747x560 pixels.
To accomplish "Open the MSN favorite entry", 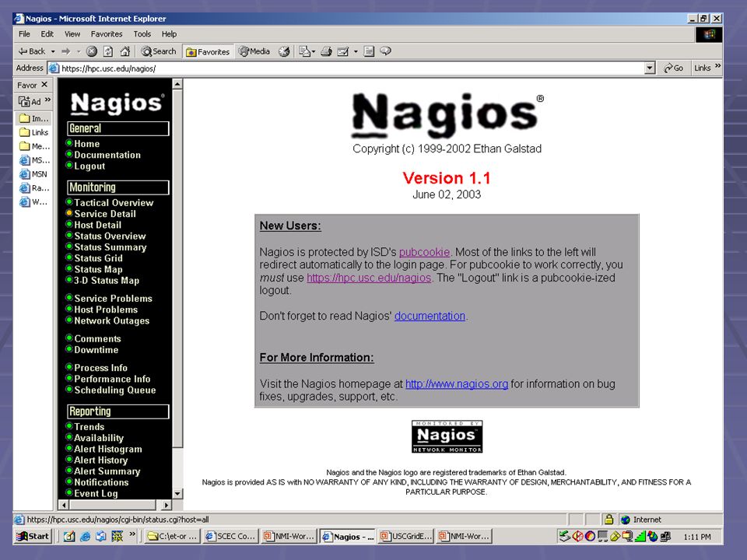I will click(33, 173).
